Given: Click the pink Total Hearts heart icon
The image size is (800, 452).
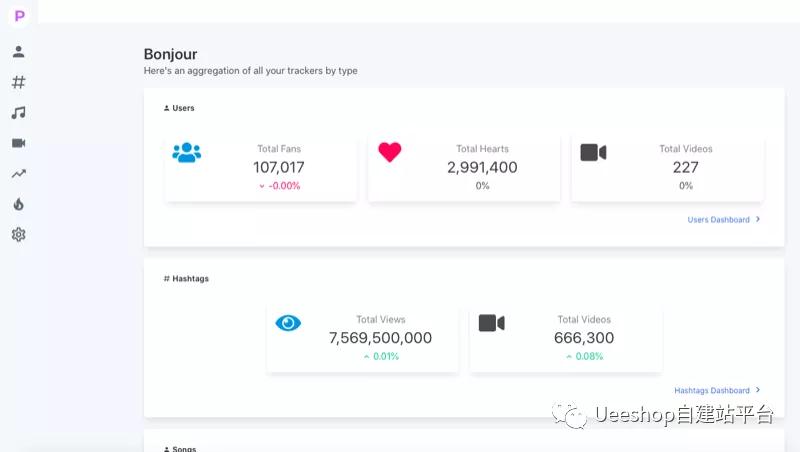Looking at the screenshot, I should tap(390, 152).
